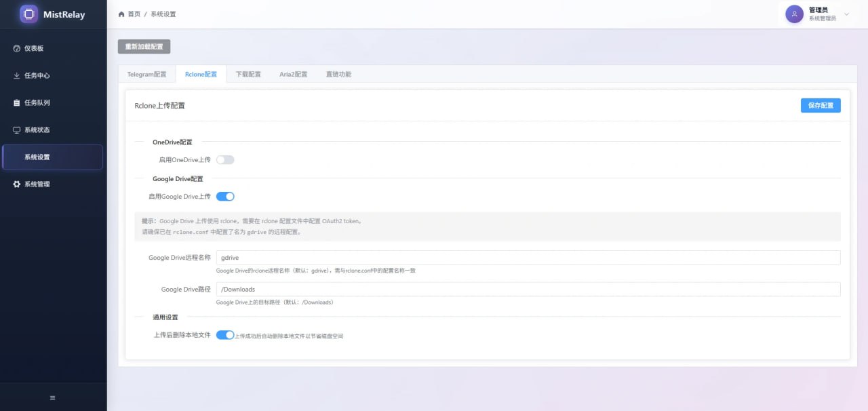This screenshot has height=411, width=868.
Task: Click the clipboard icon beside 任务队列
Action: pos(17,102)
